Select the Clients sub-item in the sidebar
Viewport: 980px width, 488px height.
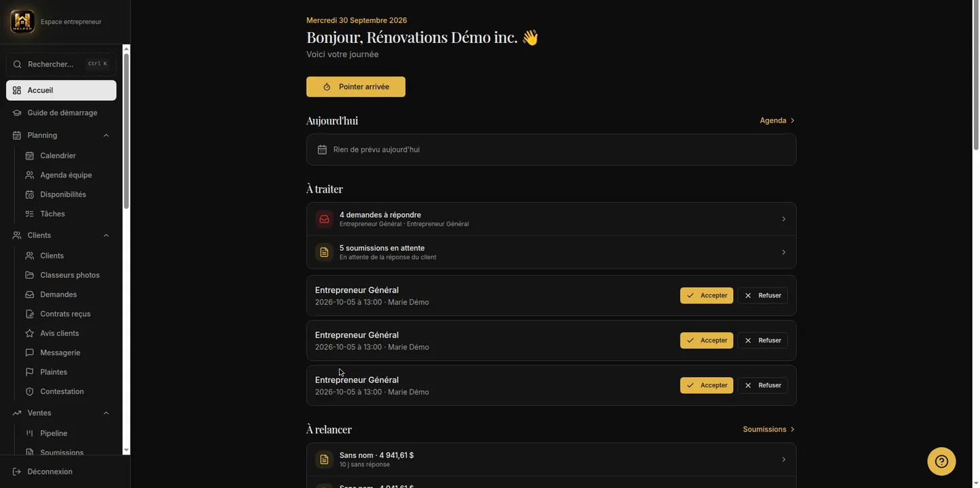pyautogui.click(x=67, y=256)
